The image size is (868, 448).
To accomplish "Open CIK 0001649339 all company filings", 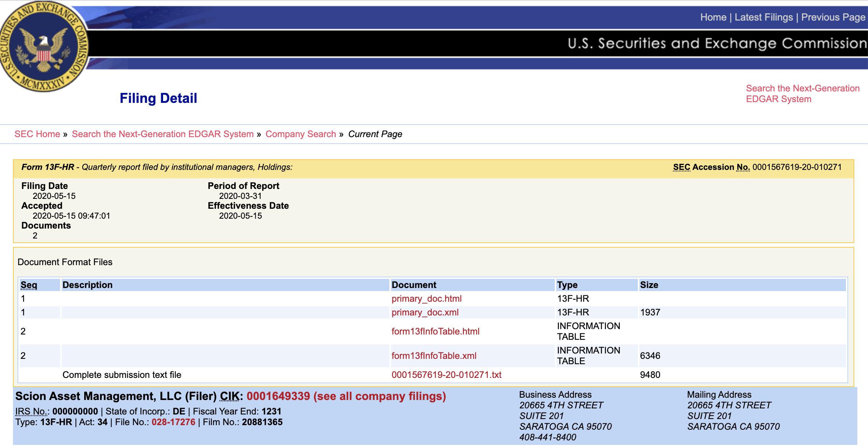I will [x=346, y=396].
